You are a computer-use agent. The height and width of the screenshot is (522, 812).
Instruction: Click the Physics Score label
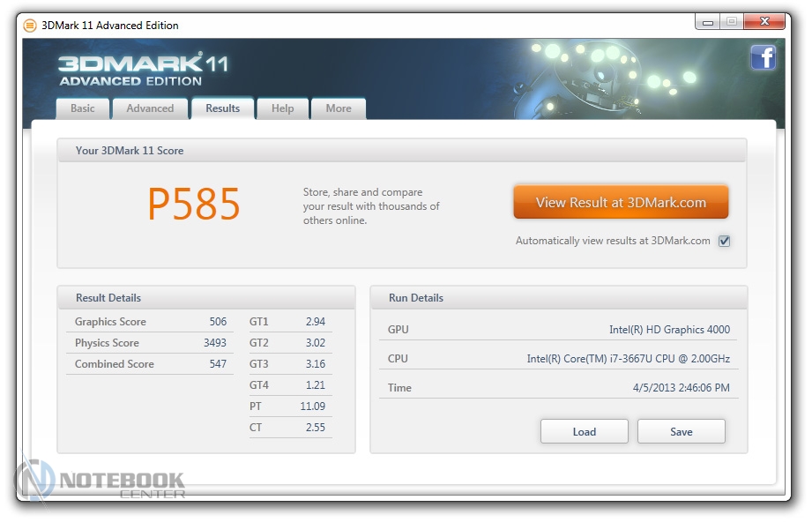point(107,343)
